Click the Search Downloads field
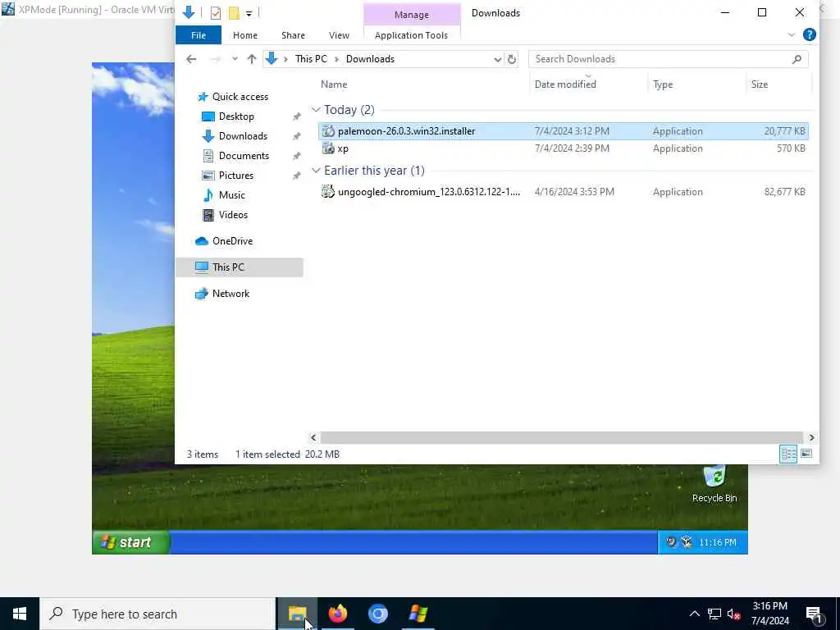 668,59
